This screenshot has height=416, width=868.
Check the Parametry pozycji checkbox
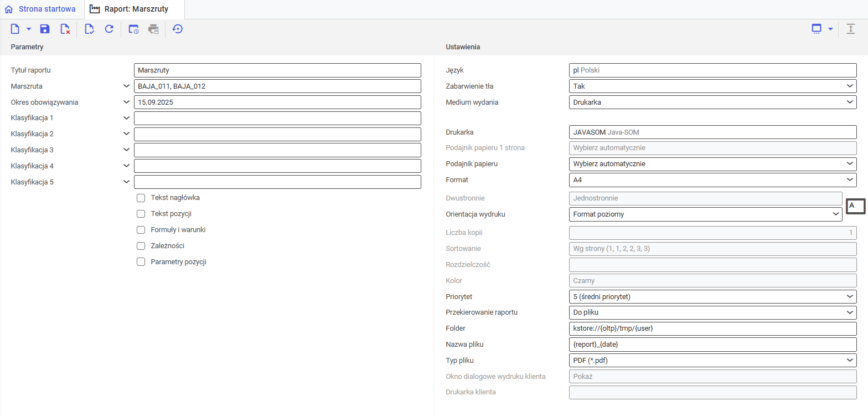point(141,262)
